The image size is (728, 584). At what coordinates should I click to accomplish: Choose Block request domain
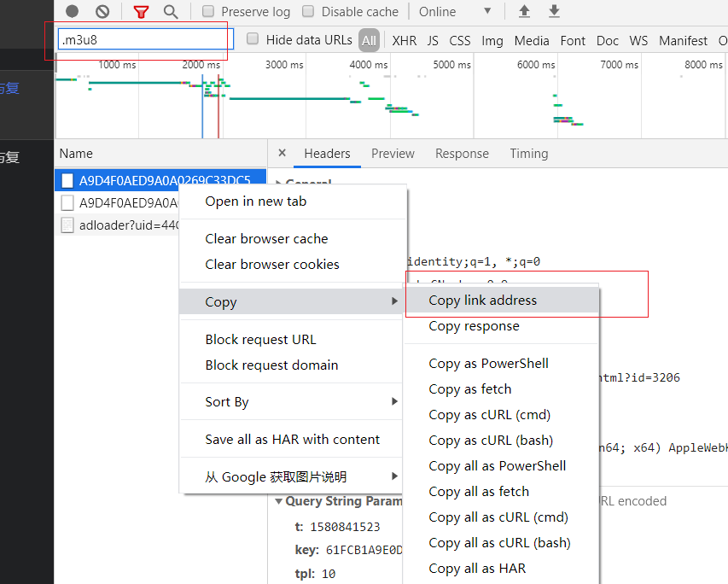pyautogui.click(x=291, y=365)
